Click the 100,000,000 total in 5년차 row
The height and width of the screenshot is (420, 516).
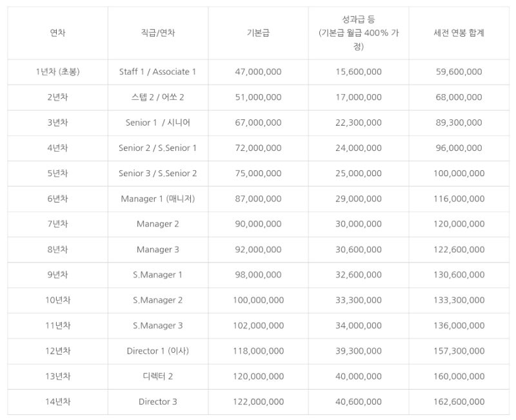(x=459, y=173)
